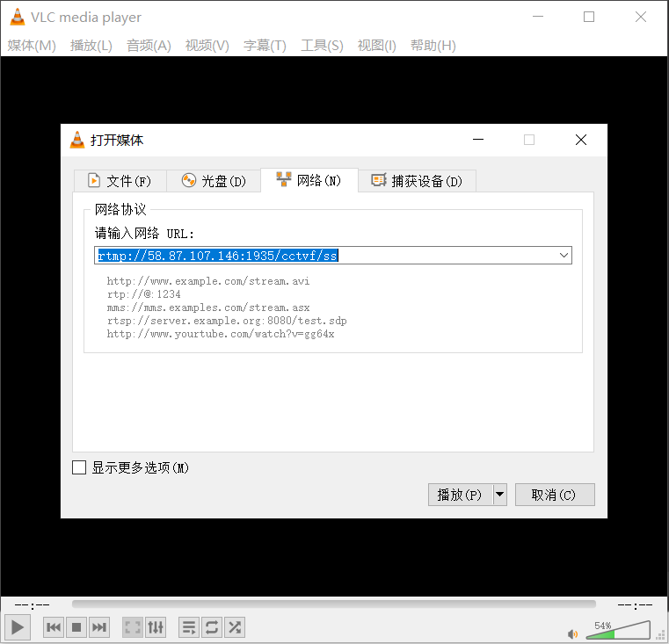Click the Play button in bottom controls
Viewport: 669px width, 644px height.
(17, 627)
